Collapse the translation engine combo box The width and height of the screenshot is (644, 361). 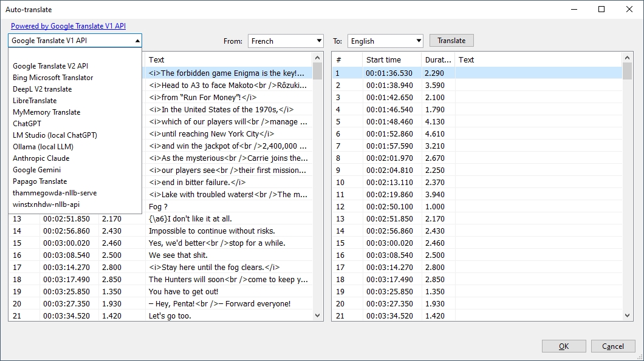(x=137, y=41)
